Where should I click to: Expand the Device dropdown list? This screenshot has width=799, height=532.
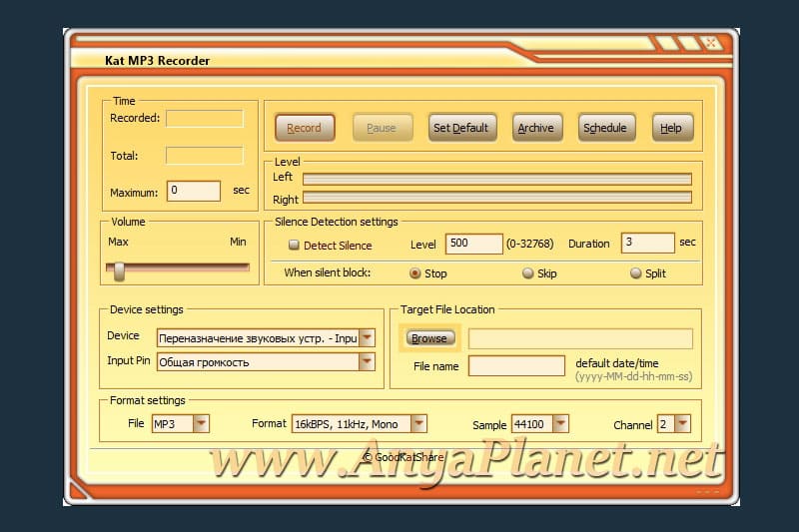(367, 337)
